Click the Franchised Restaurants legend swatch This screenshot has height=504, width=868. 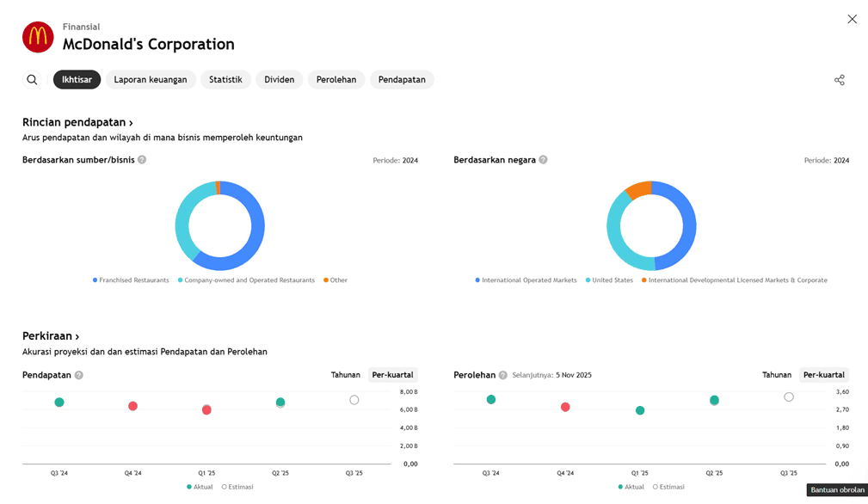click(x=95, y=280)
